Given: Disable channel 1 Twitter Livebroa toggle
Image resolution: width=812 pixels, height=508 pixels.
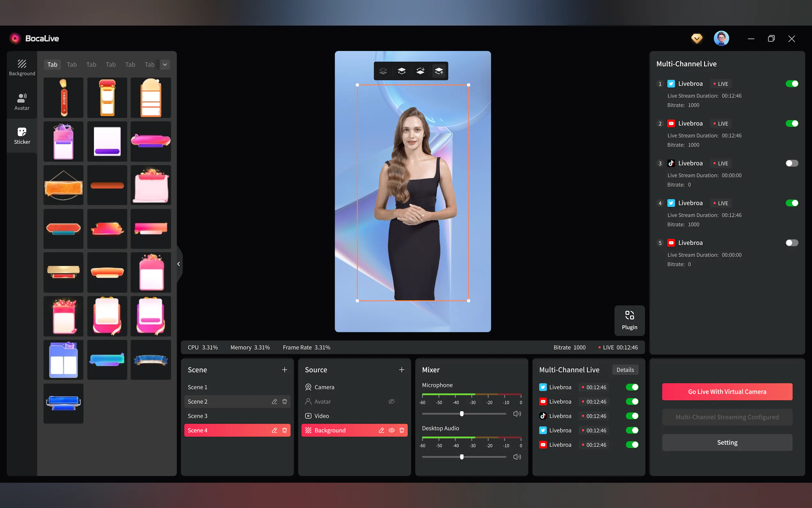Looking at the screenshot, I should point(792,84).
